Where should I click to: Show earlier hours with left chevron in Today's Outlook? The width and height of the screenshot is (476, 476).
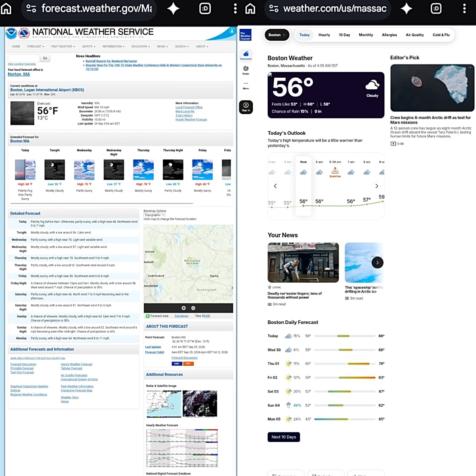click(x=275, y=186)
